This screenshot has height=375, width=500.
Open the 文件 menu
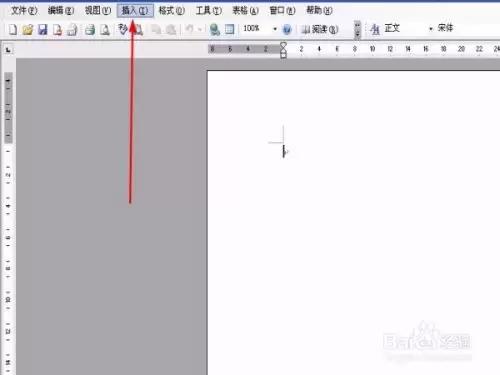tap(24, 11)
